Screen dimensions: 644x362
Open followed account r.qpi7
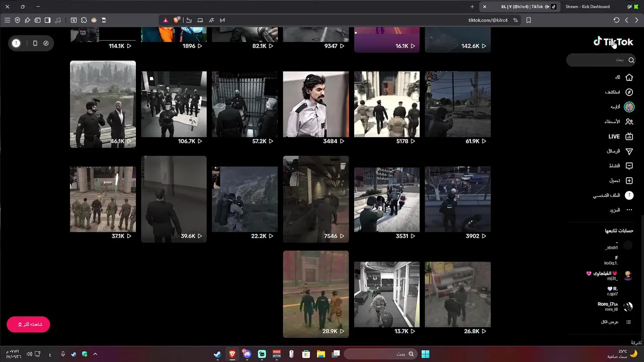pyautogui.click(x=612, y=291)
